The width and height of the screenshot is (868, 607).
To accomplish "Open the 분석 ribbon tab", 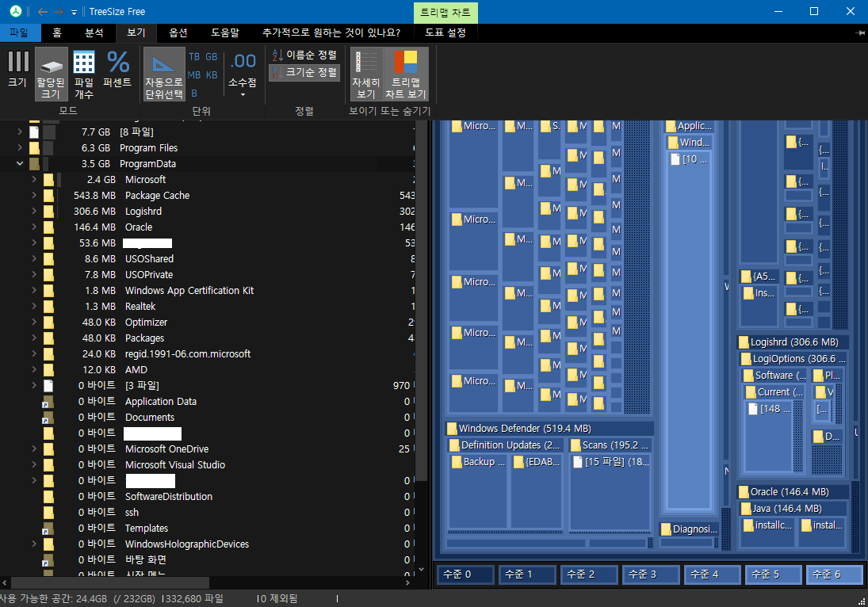I will [x=94, y=32].
